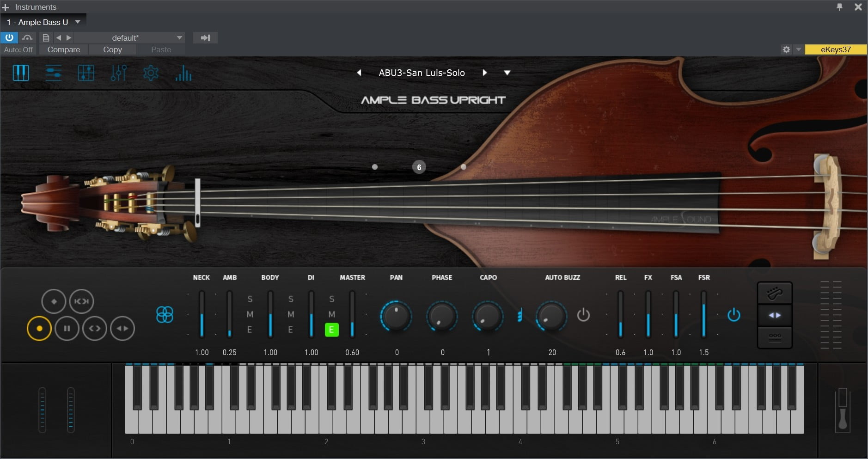Click the PHASE knob
The image size is (868, 459).
(x=442, y=316)
